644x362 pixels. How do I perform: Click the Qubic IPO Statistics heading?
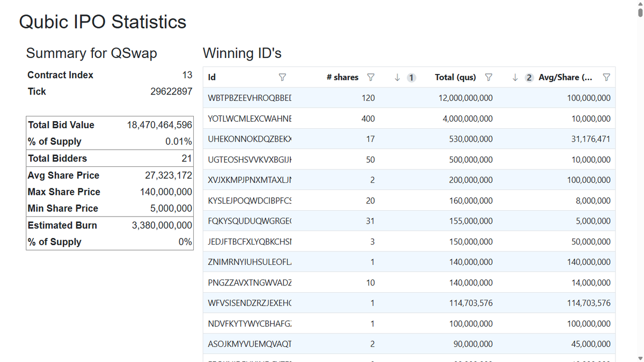pos(103,22)
